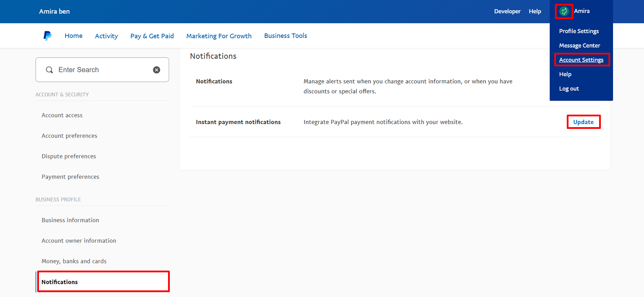Open Payment preferences in sidebar

point(70,177)
